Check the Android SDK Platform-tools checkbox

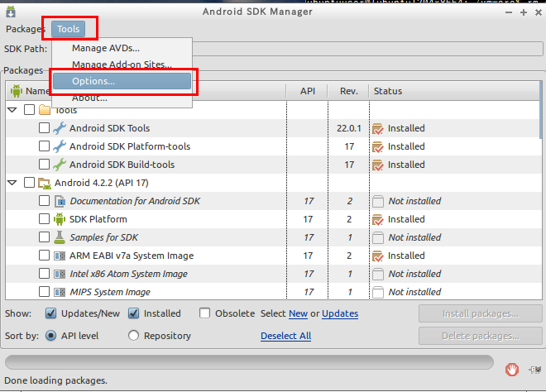44,146
